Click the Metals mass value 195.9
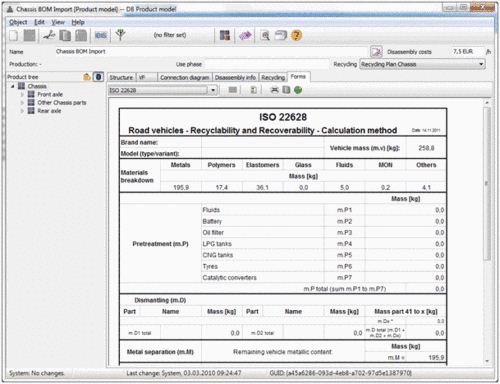Viewport: 500px width, 384px height. [x=181, y=187]
